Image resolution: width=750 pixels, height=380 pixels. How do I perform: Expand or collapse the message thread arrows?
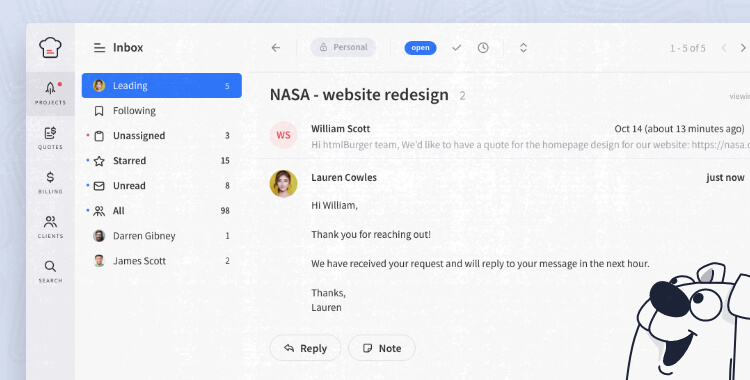[x=523, y=47]
